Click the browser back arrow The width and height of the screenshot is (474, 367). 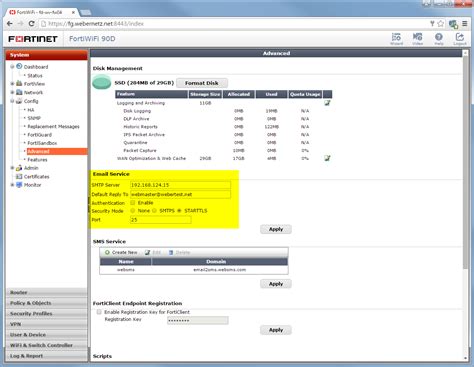click(x=10, y=24)
